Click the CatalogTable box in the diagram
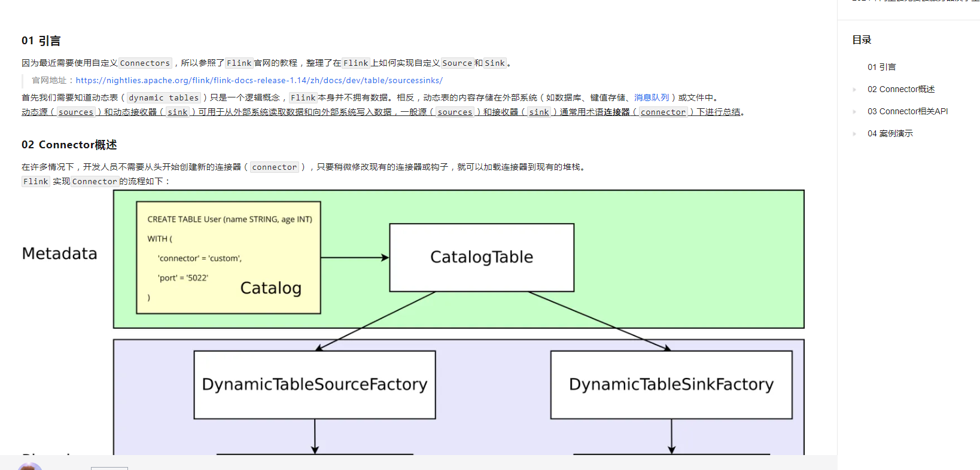980x470 pixels. [x=482, y=257]
